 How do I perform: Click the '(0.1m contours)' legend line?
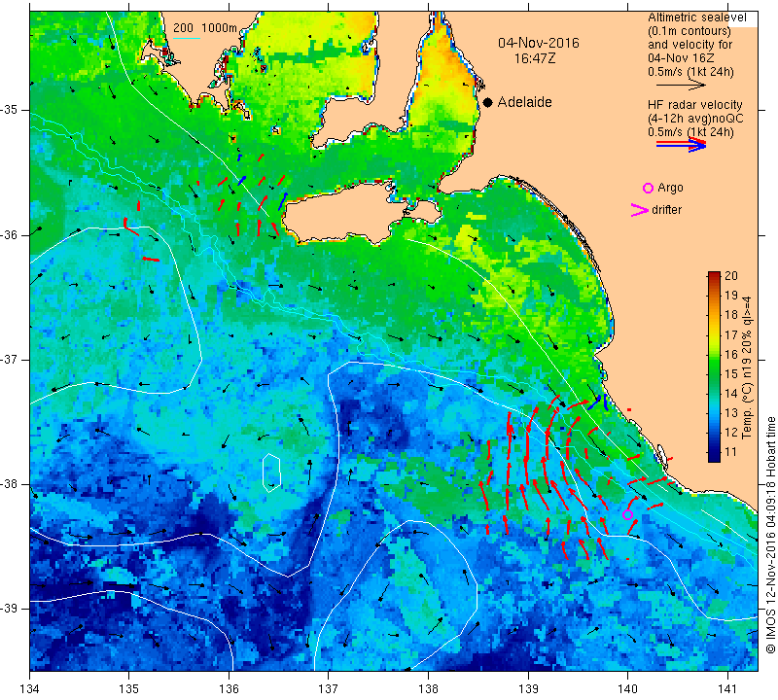point(689,31)
